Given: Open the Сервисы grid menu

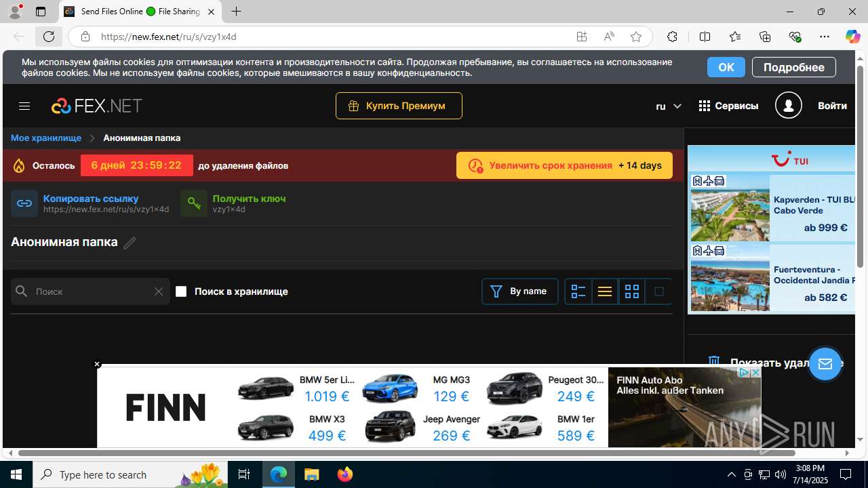Looking at the screenshot, I should pos(728,106).
